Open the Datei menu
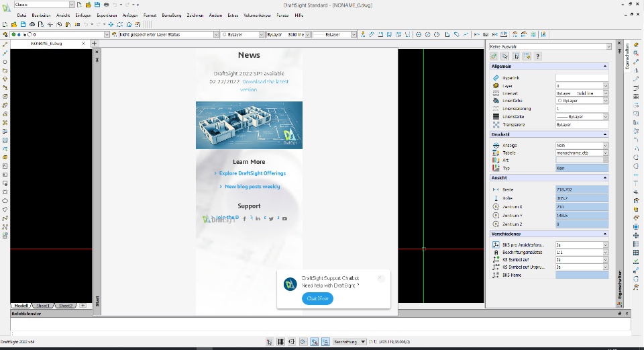Image resolution: width=644 pixels, height=350 pixels. [21, 15]
